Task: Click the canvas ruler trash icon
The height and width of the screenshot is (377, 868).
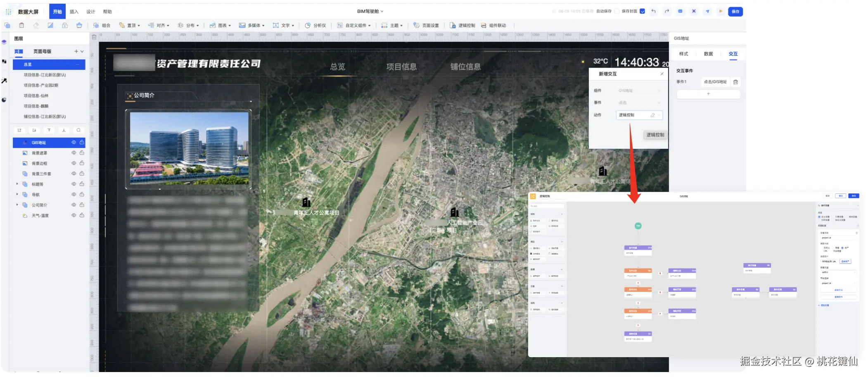Action: point(94,37)
